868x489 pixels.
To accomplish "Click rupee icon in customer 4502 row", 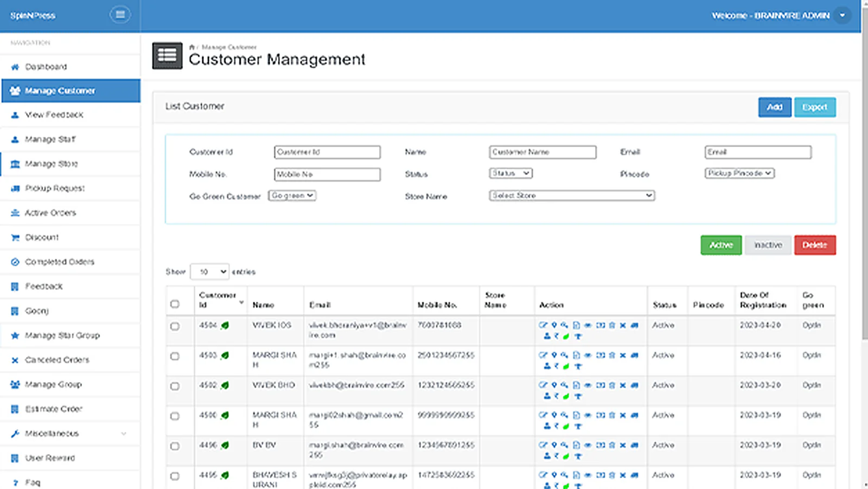I will (x=557, y=396).
